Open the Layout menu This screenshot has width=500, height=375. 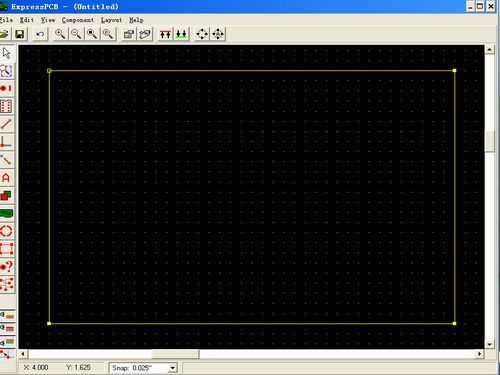coord(111,20)
